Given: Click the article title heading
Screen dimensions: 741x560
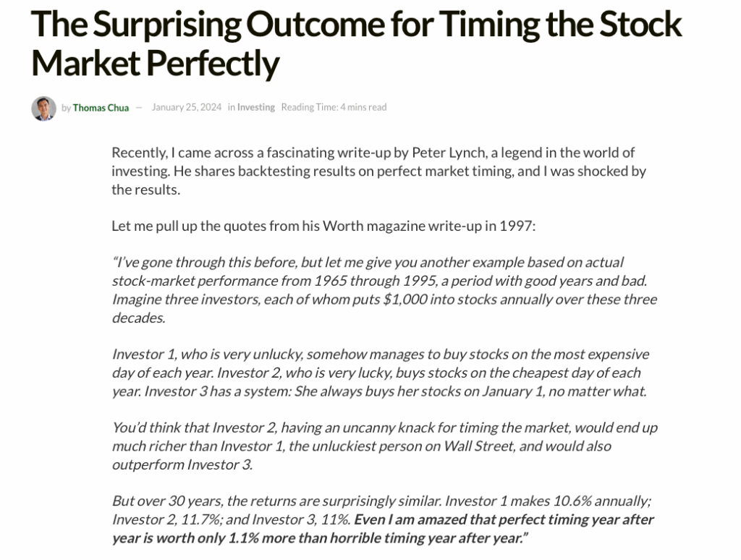Looking at the screenshot, I should pos(356,43).
